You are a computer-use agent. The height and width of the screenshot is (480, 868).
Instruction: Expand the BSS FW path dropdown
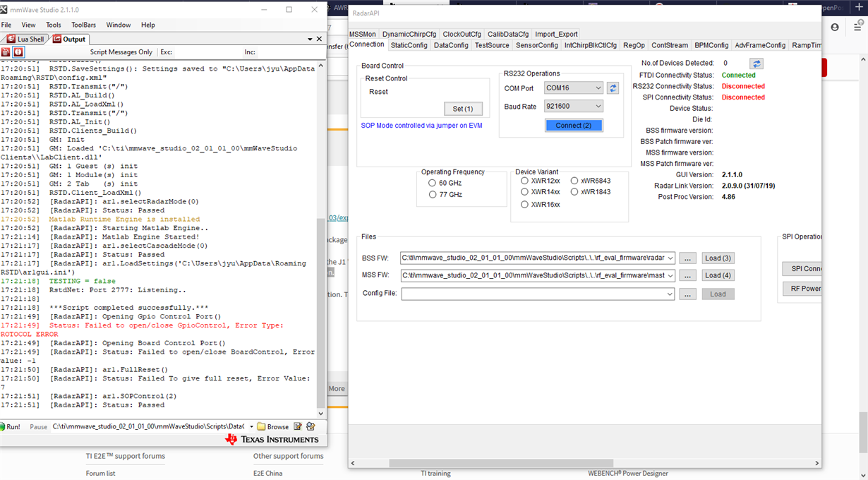click(670, 258)
